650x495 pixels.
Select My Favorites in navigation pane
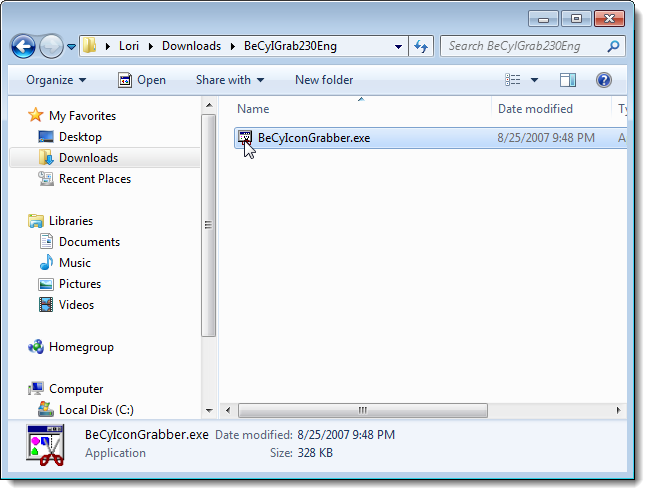pyautogui.click(x=82, y=116)
